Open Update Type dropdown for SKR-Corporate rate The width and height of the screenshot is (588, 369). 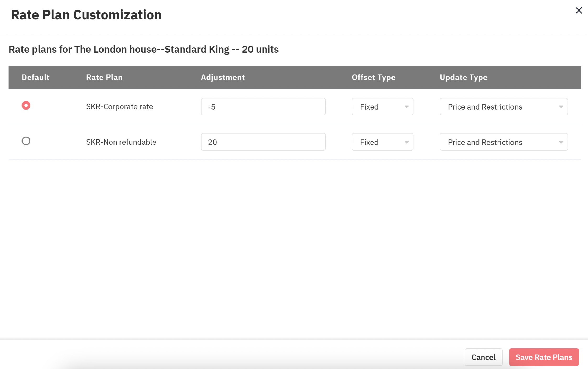504,107
